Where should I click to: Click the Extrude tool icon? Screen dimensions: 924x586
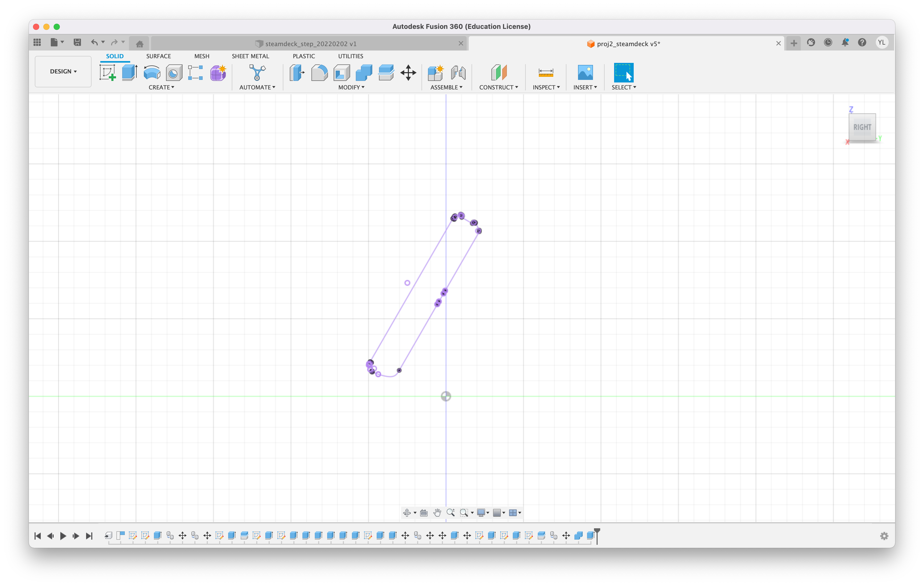click(x=130, y=72)
